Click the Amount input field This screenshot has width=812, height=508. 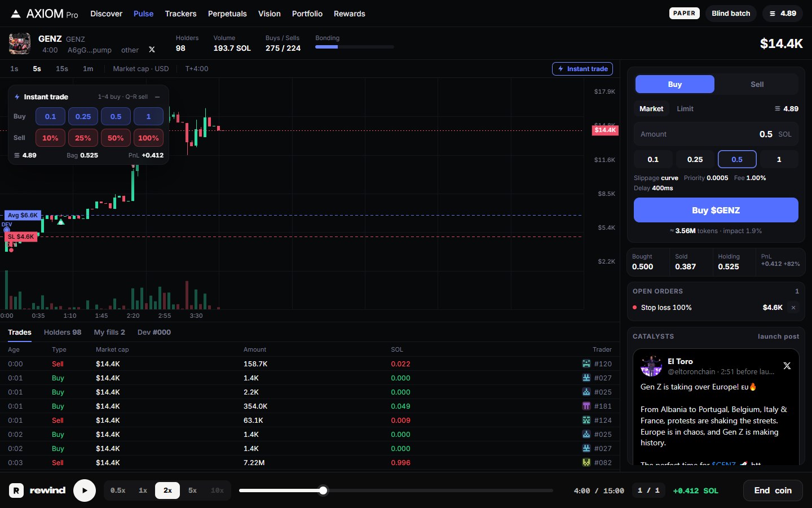click(x=716, y=134)
